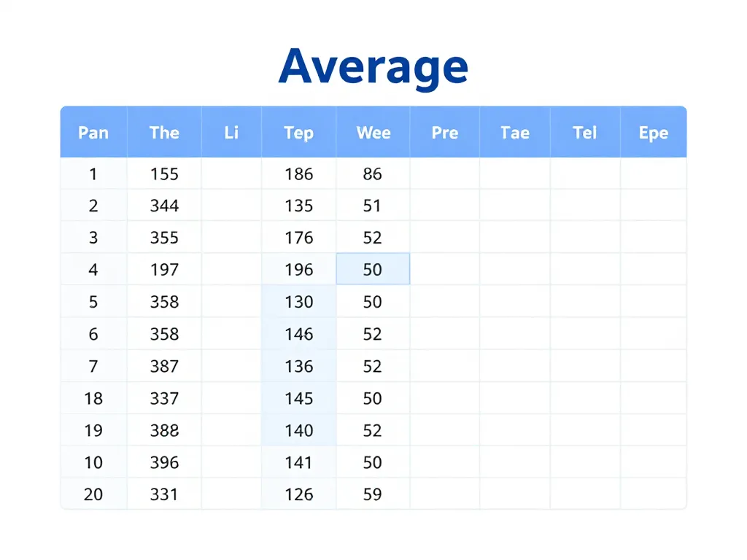
Task: Select row number 20 in Pan column
Action: tap(93, 494)
